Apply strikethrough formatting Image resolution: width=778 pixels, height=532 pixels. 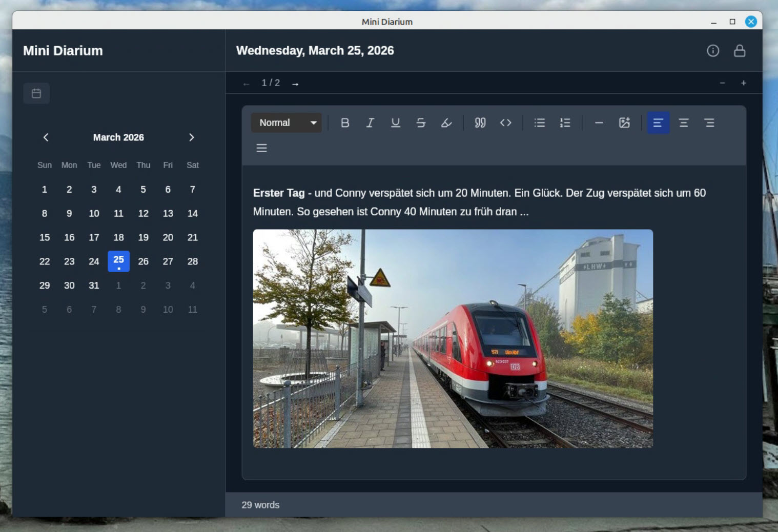pyautogui.click(x=421, y=123)
